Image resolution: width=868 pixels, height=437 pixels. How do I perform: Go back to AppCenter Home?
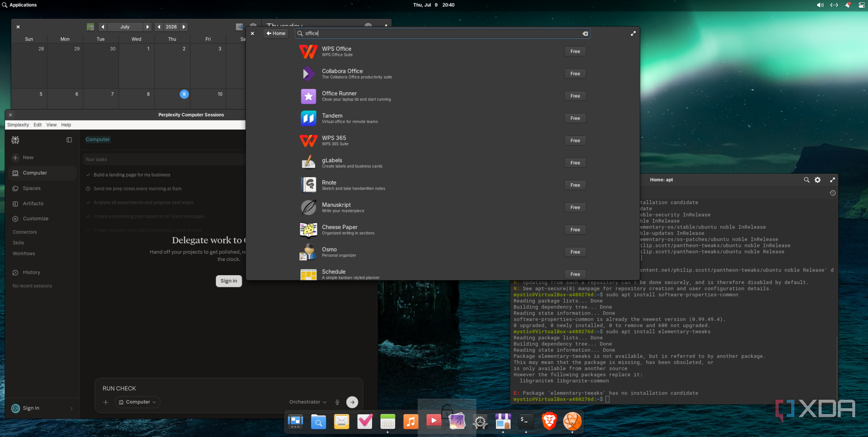276,33
